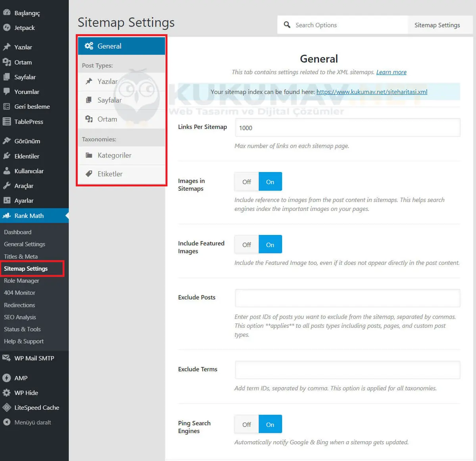Set Include Featured Images to On
The height and width of the screenshot is (461, 476).
pos(270,245)
